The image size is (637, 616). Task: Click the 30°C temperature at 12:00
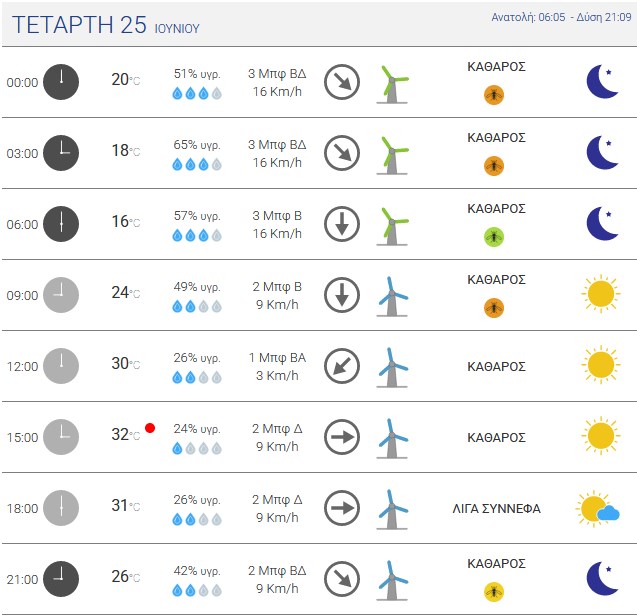(x=126, y=363)
